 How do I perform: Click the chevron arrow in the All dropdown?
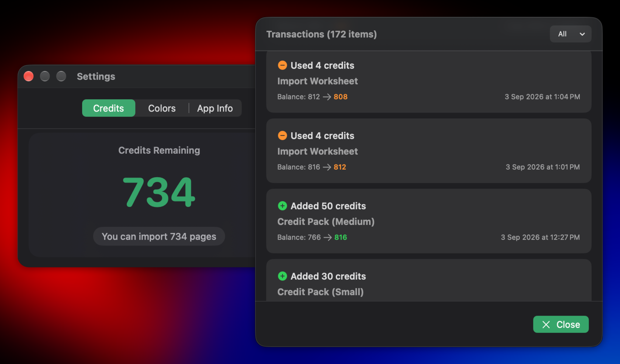(x=582, y=34)
